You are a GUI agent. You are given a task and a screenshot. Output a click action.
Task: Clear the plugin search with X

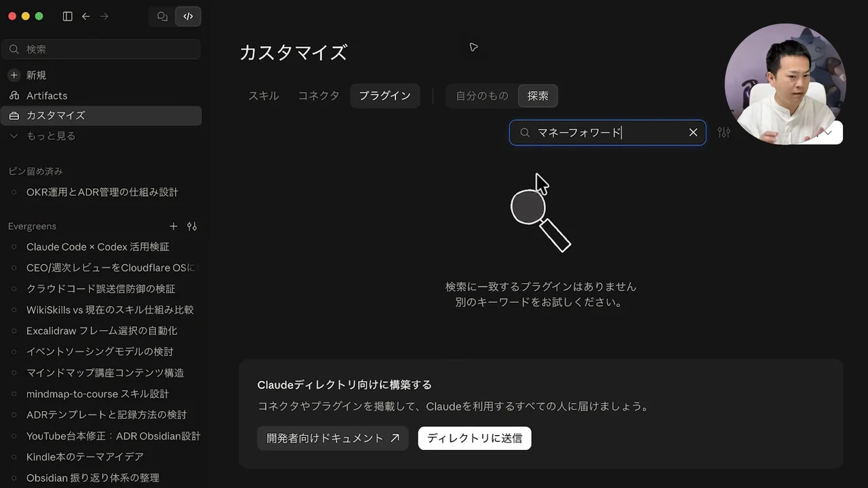point(693,133)
